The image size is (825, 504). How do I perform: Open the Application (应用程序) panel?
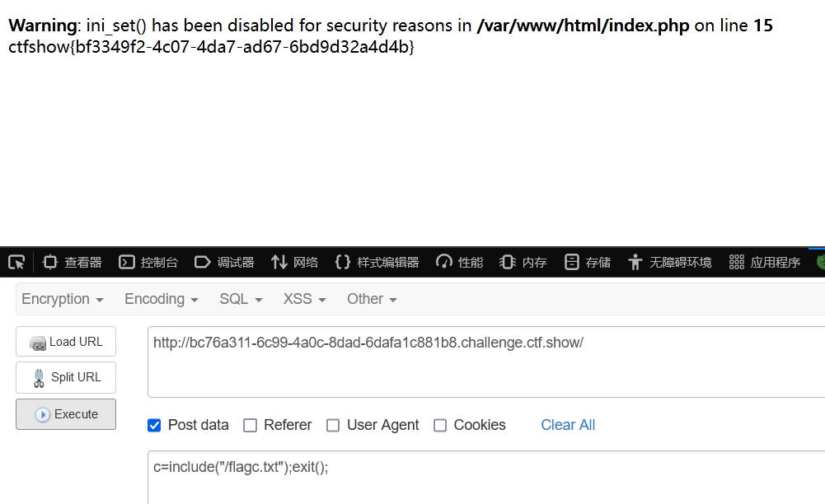(765, 262)
